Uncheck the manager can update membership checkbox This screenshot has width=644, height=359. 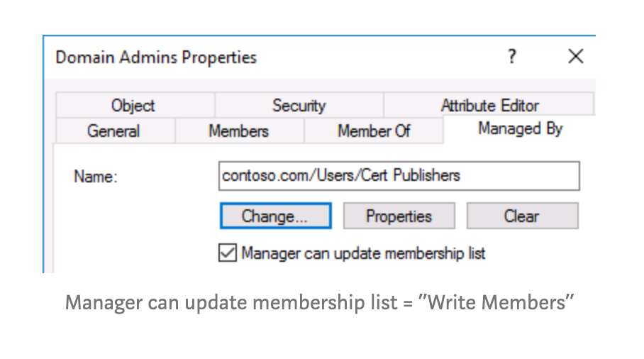(227, 253)
